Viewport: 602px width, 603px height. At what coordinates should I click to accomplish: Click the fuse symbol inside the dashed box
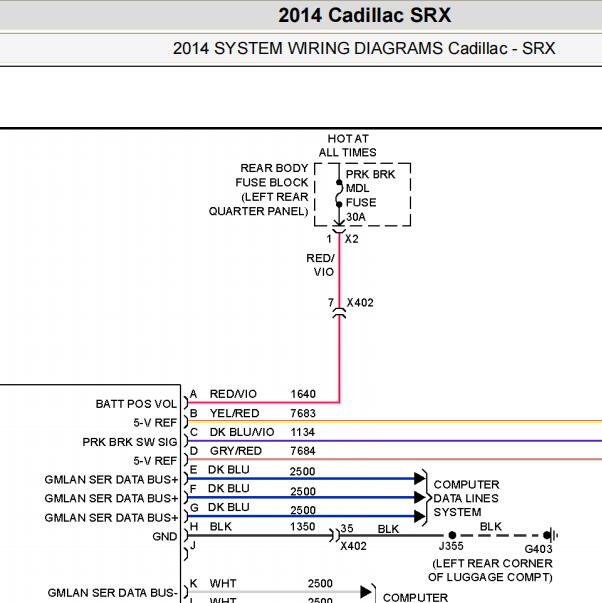pyautogui.click(x=339, y=193)
